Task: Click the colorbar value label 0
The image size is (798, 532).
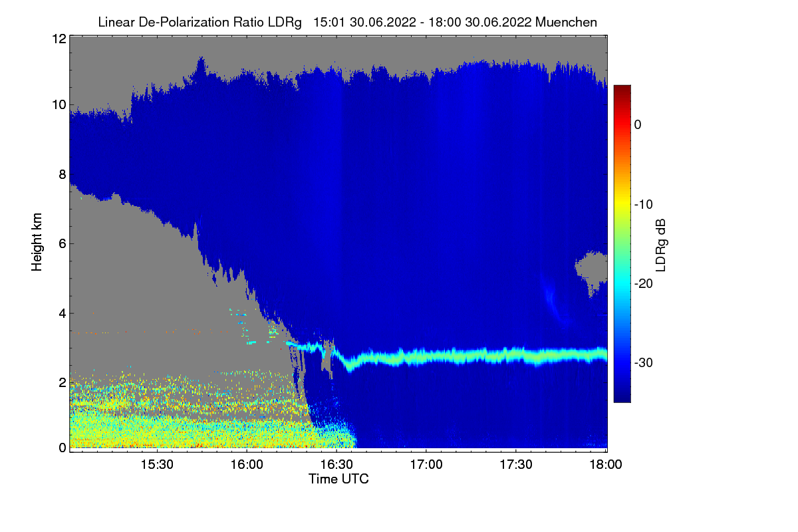Action: [x=638, y=124]
